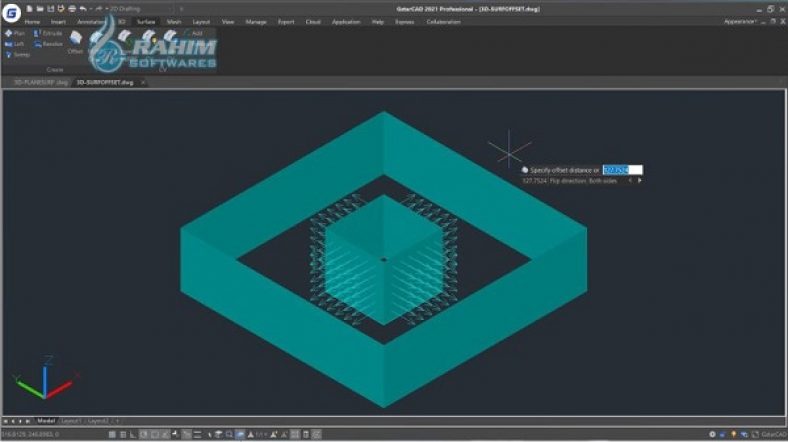Select the Loft surface tool

14,44
